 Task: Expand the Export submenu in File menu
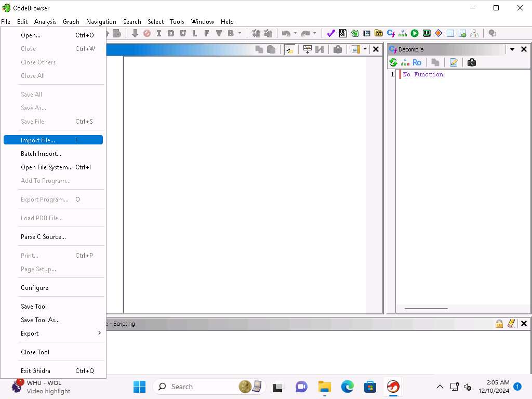53,334
